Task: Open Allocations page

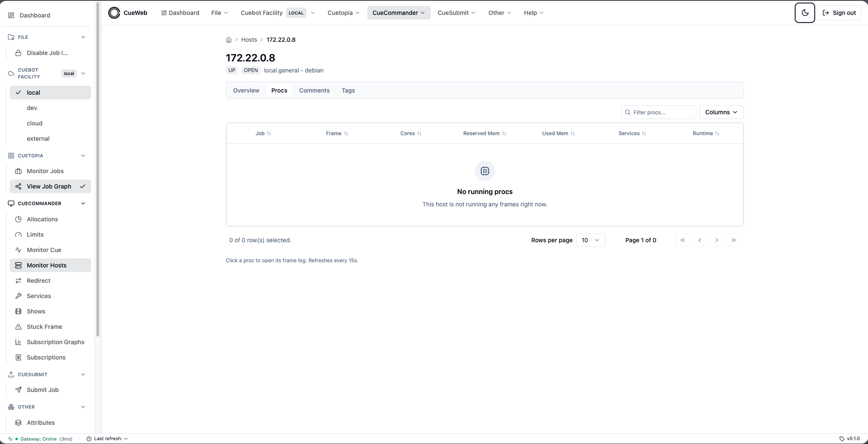Action: (50, 219)
